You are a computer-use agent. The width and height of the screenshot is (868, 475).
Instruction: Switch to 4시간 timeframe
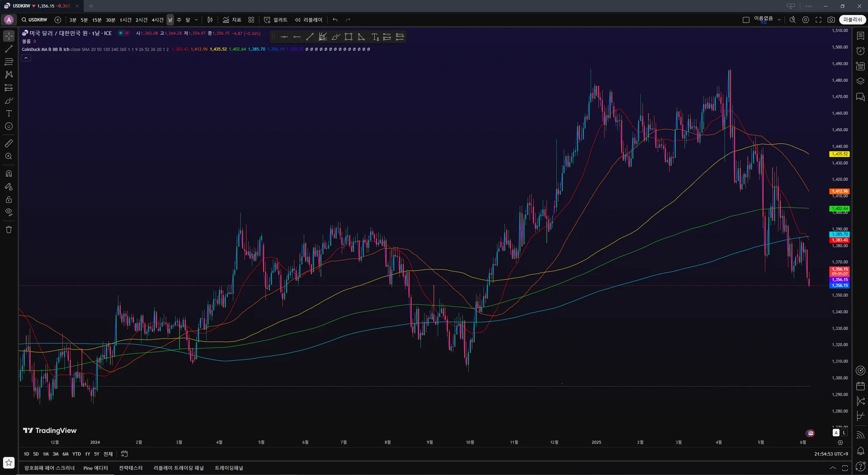pyautogui.click(x=157, y=20)
